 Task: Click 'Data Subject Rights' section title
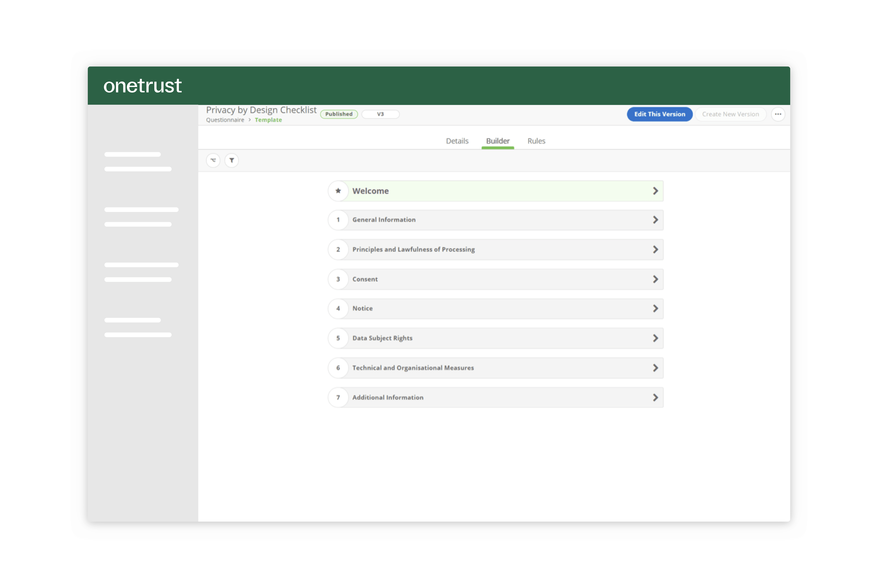(x=382, y=338)
